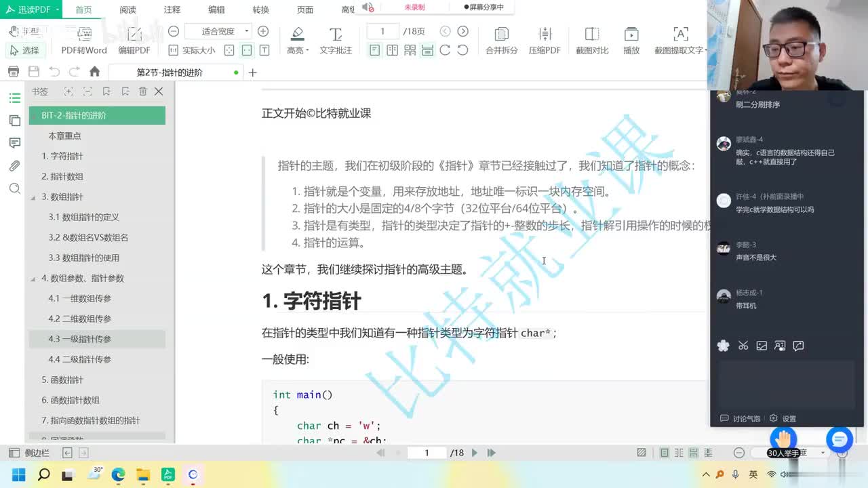Open the 压缩PDF compress tool
868x488 pixels.
(545, 41)
